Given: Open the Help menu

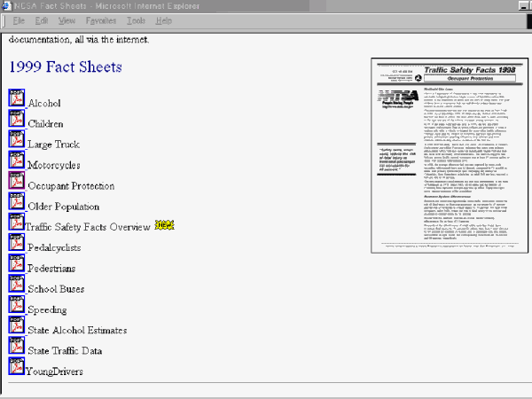Looking at the screenshot, I should [x=164, y=20].
